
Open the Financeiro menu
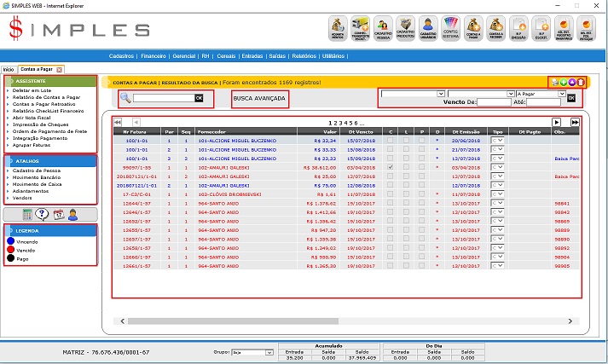coord(153,55)
